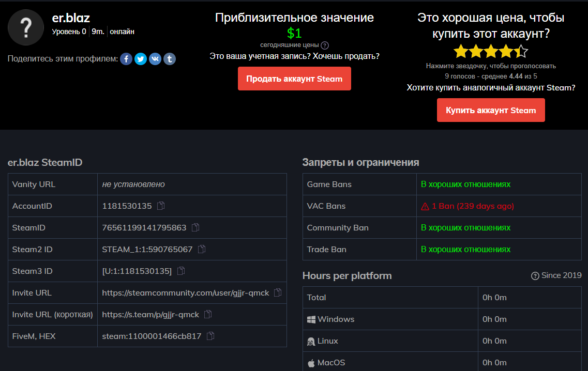This screenshot has height=371, width=588.
Task: Share profile on Facebook
Action: point(126,59)
